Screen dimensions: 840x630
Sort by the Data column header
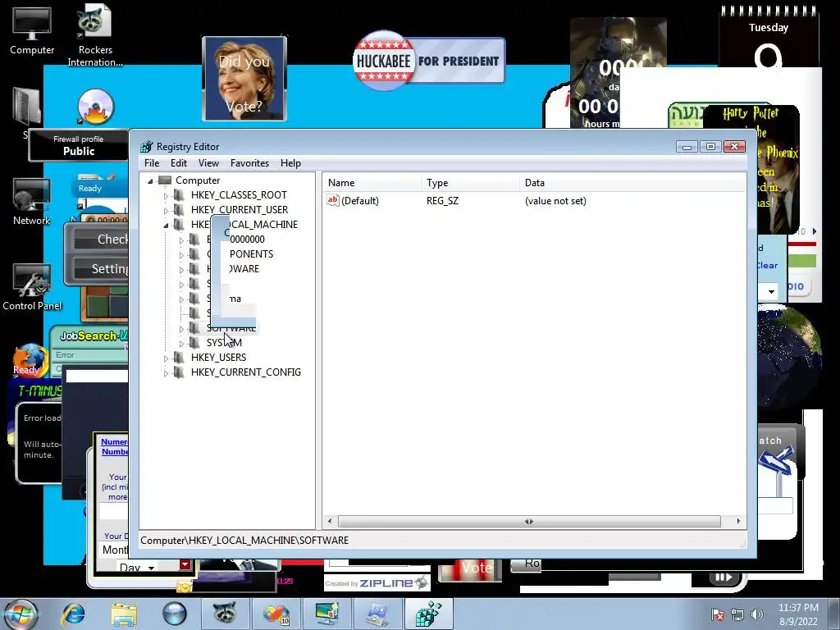click(x=632, y=183)
